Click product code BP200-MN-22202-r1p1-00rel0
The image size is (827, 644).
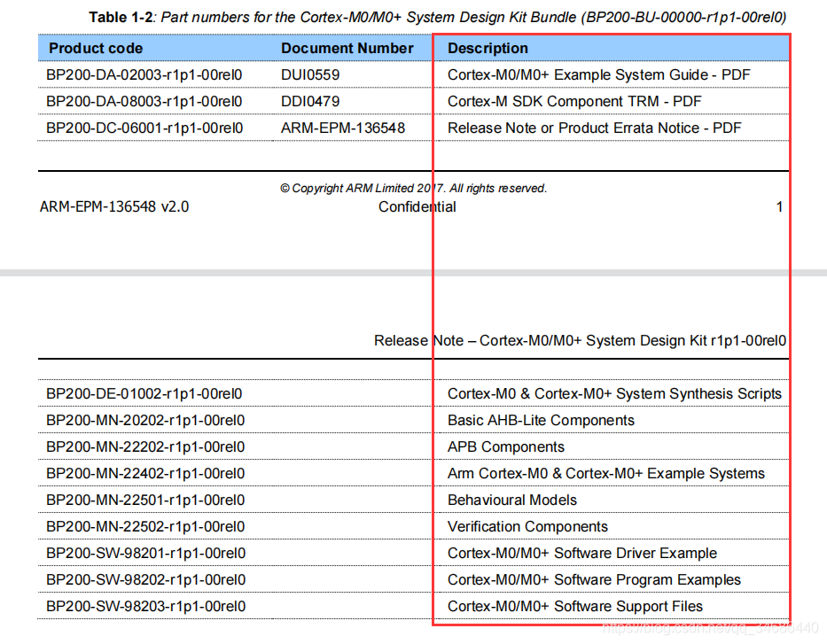(x=145, y=446)
